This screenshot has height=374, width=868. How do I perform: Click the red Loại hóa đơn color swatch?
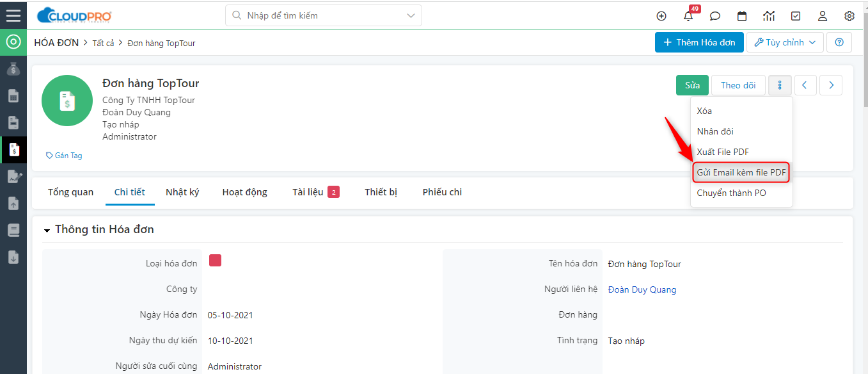click(x=215, y=260)
